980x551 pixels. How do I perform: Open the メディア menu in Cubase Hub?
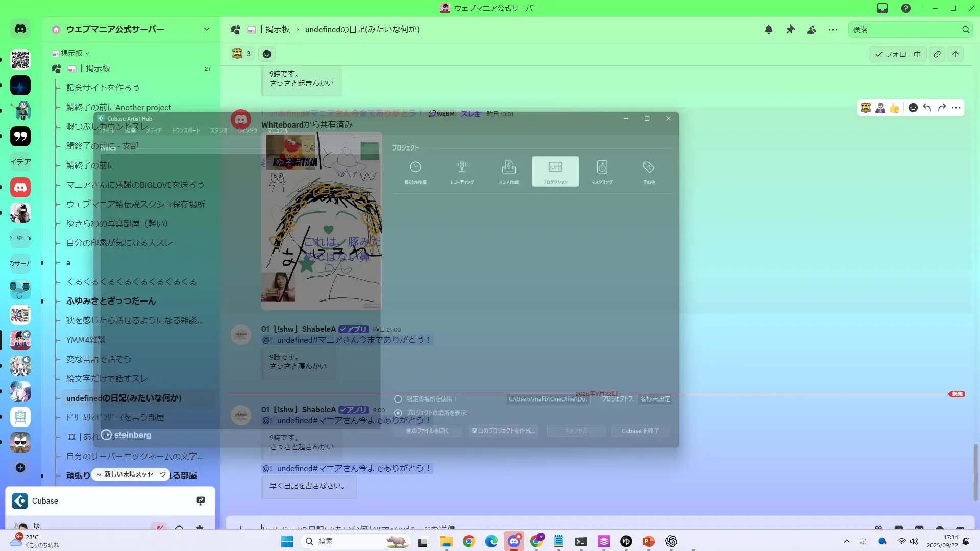tap(154, 131)
